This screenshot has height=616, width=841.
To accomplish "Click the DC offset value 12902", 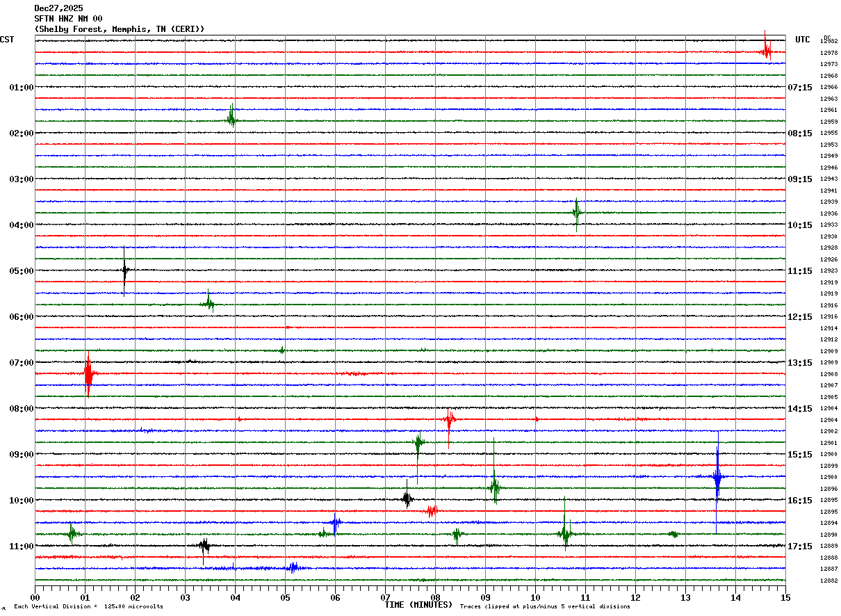I will pyautogui.click(x=828, y=431).
